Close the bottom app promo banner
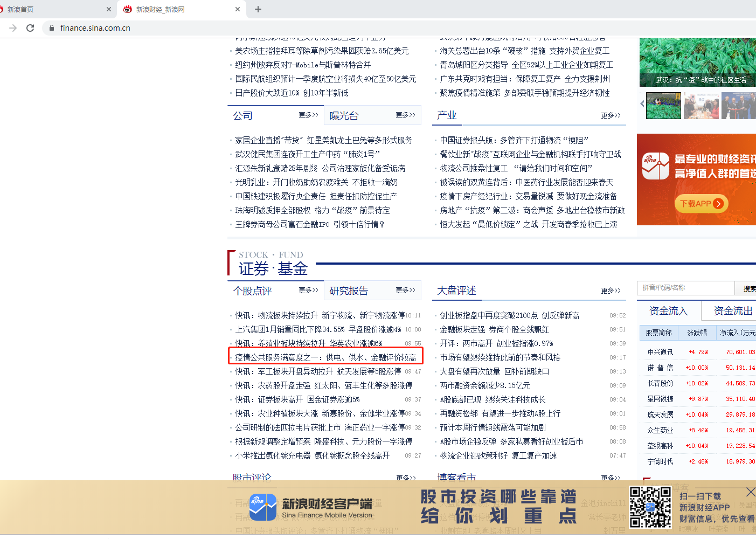The image size is (756, 539). coord(751,492)
